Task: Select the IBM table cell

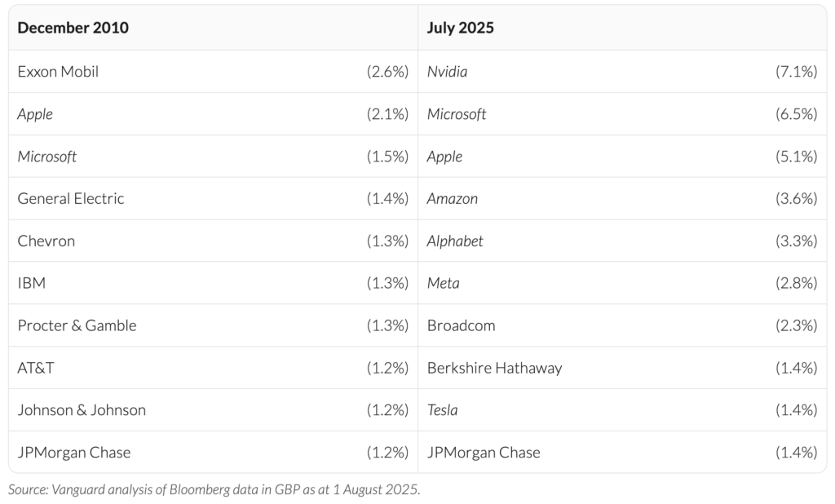Action: (x=31, y=283)
